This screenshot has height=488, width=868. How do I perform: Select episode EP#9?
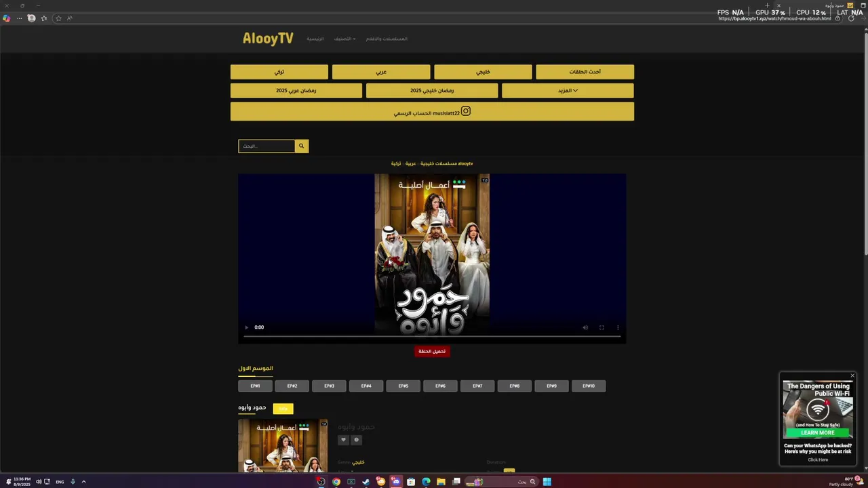pyautogui.click(x=551, y=386)
